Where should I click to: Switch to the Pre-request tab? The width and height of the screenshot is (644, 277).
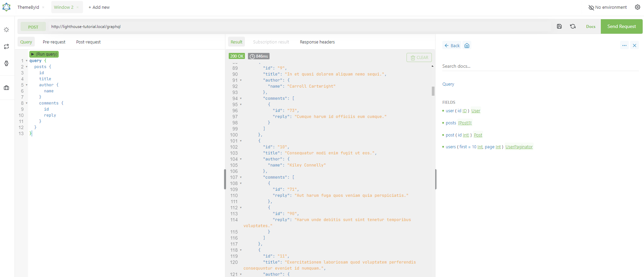pyautogui.click(x=54, y=42)
